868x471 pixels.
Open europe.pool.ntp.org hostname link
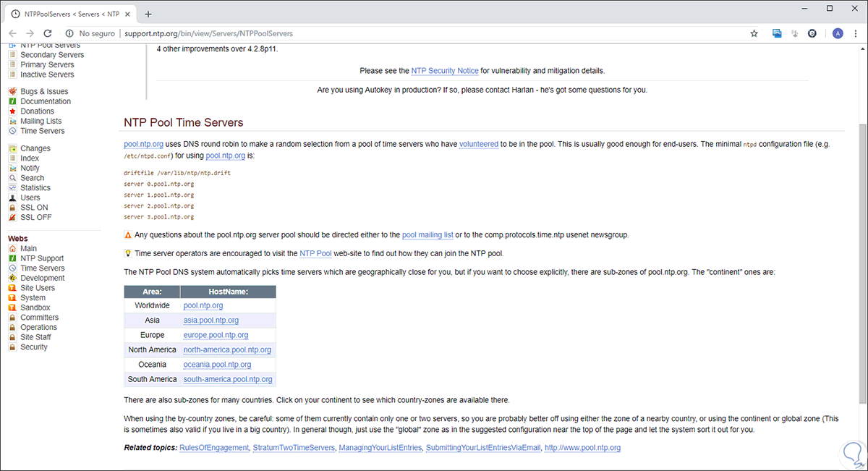[x=216, y=335]
